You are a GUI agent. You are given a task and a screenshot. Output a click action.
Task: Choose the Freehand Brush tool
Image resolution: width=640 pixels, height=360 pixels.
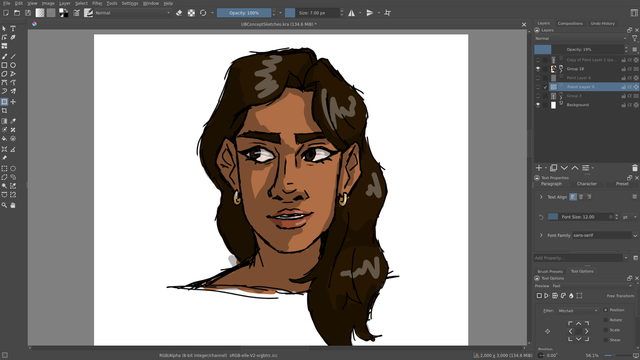click(4, 56)
